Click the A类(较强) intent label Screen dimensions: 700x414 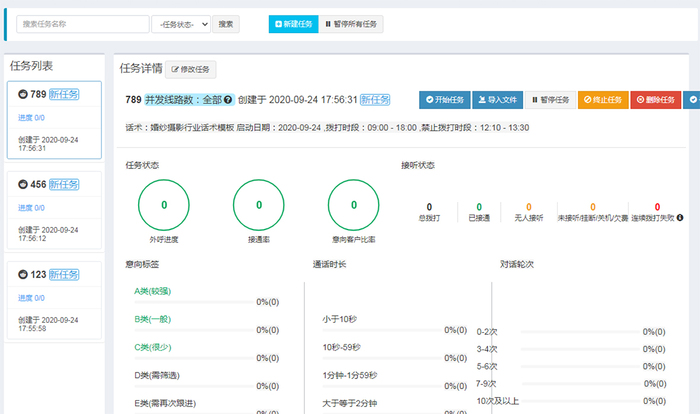[x=153, y=292]
